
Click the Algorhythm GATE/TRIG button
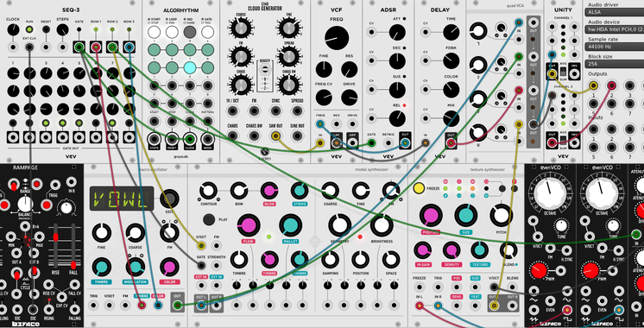pos(207,32)
